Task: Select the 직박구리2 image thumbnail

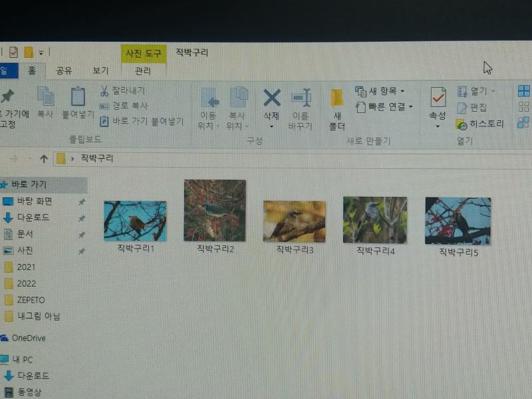Action: point(215,210)
